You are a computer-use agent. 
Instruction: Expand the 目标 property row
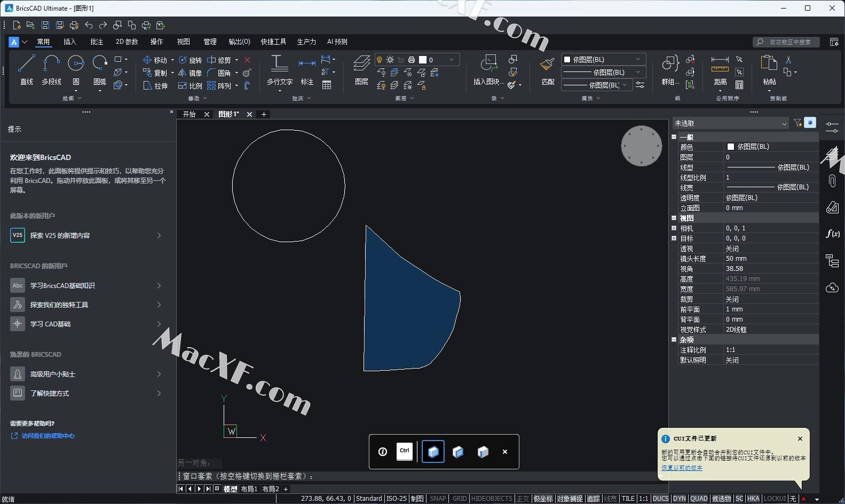[x=674, y=238]
